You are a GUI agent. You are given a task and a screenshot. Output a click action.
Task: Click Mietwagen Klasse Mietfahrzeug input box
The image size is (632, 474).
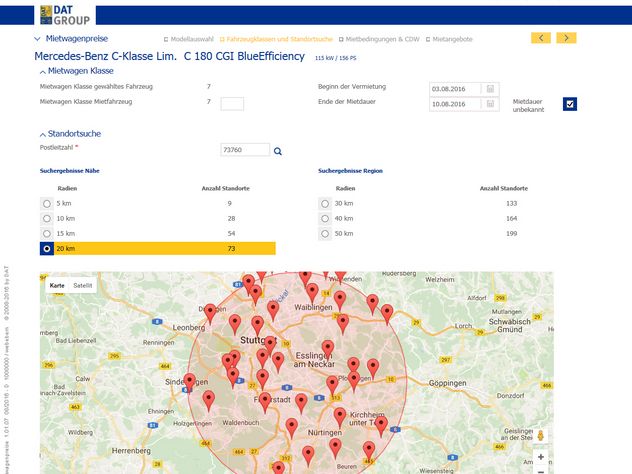[x=232, y=104]
